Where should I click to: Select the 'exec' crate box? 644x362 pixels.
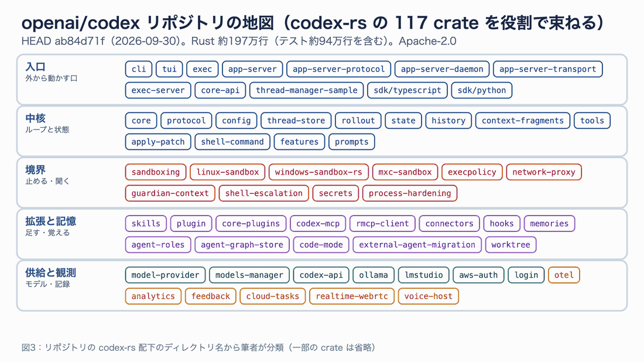(202, 69)
